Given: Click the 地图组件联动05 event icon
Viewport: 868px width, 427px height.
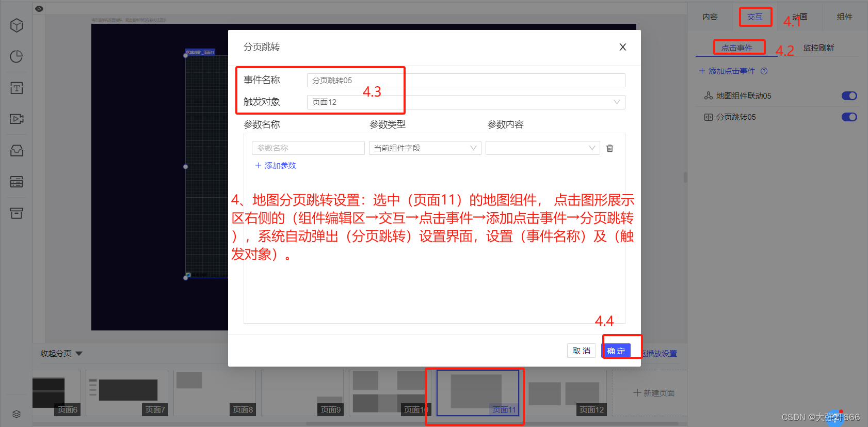Looking at the screenshot, I should [x=709, y=96].
